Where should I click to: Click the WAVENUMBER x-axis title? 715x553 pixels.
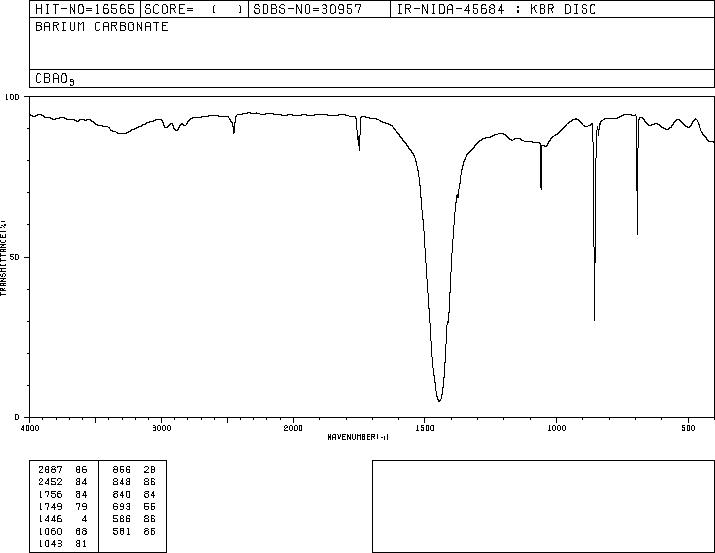pos(358,437)
